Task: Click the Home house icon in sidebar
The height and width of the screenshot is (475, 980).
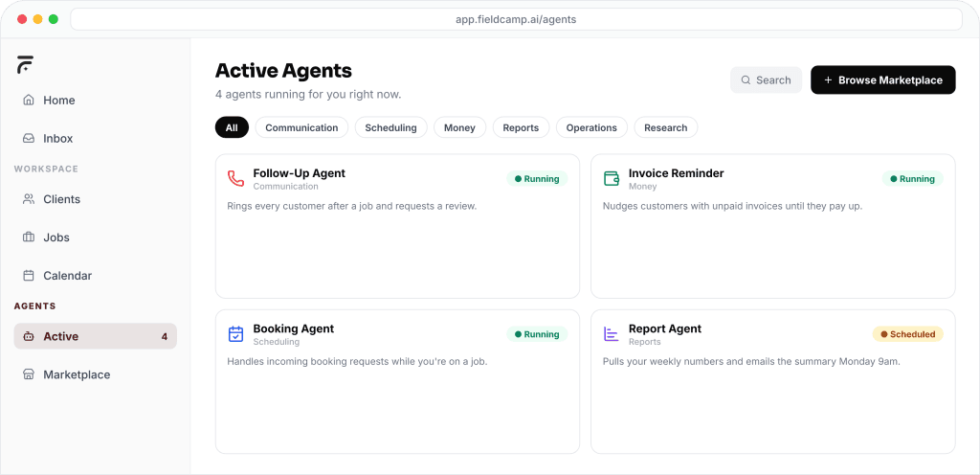Action: (x=29, y=101)
